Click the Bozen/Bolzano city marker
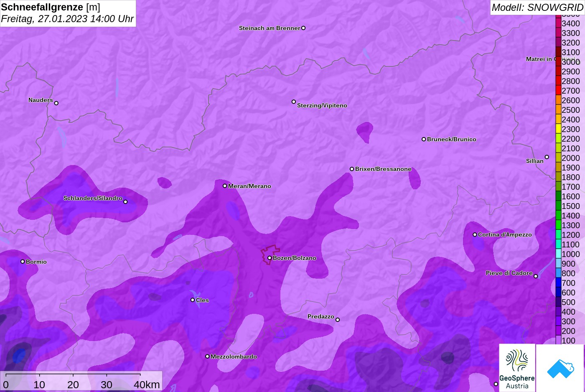The image size is (585, 392). (x=270, y=258)
